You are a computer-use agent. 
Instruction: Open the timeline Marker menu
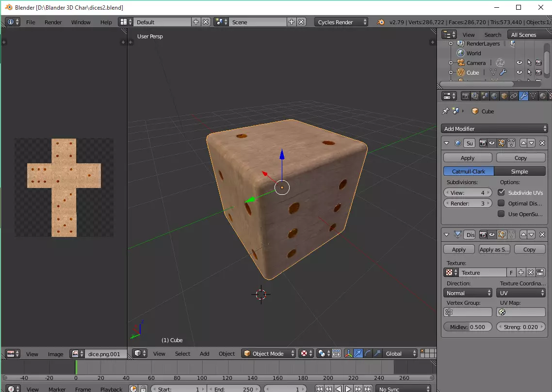[x=57, y=389]
